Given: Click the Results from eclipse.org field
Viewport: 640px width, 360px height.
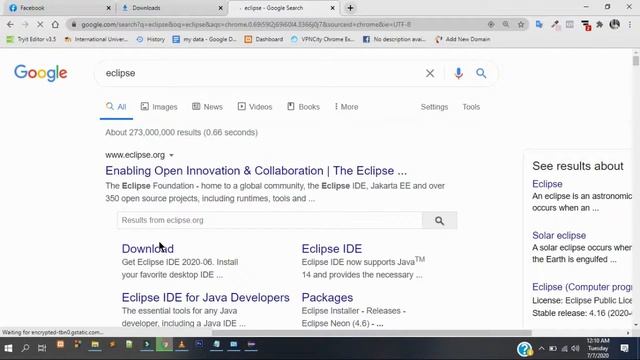Looking at the screenshot, I should click(270, 220).
